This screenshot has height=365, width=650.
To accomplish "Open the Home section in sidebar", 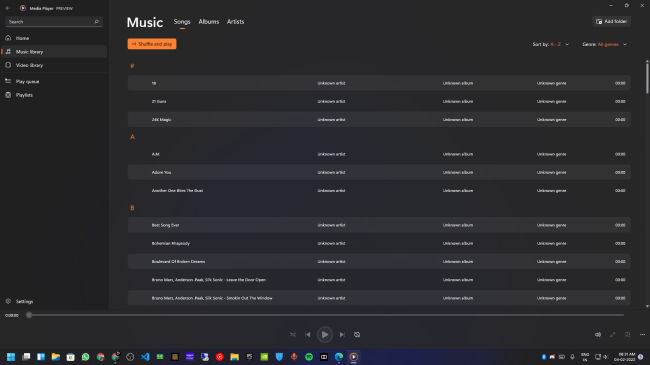I will pyautogui.click(x=54, y=38).
